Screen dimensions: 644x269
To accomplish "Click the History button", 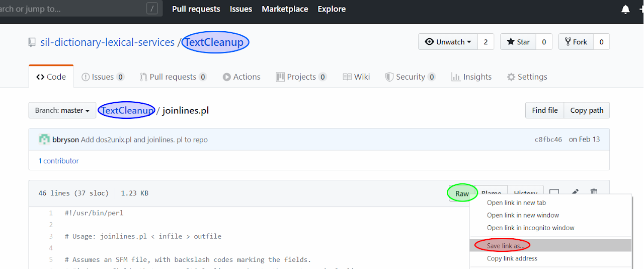I will pos(526,193).
